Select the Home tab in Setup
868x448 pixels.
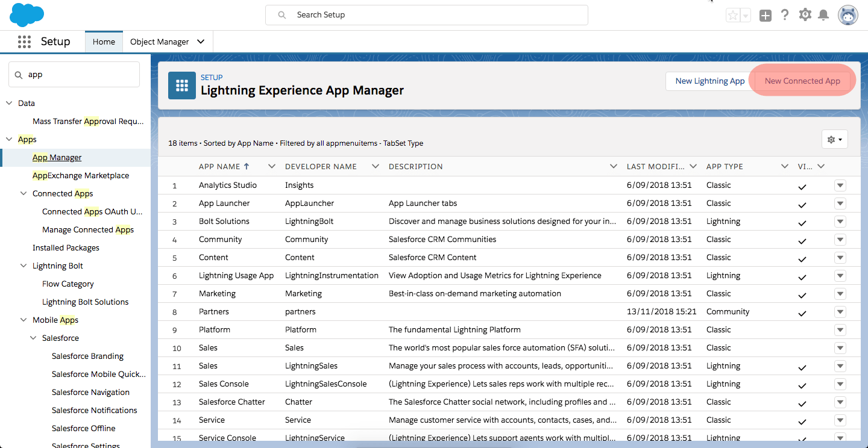(x=103, y=42)
